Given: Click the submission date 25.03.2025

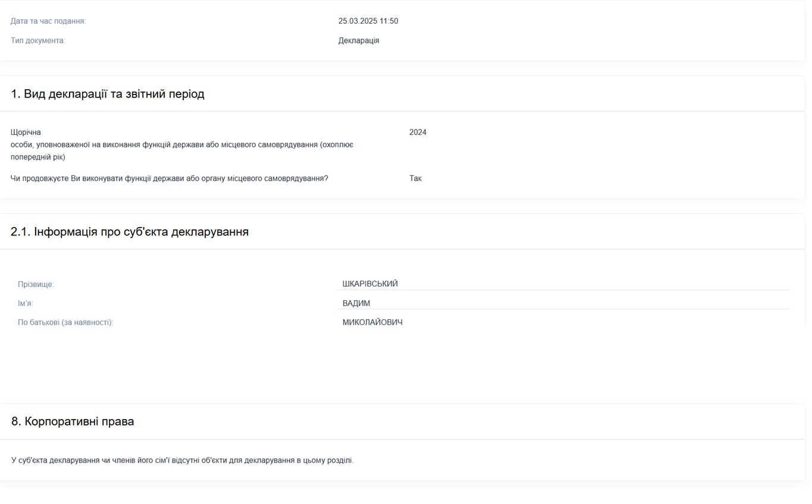Looking at the screenshot, I should pos(358,21).
